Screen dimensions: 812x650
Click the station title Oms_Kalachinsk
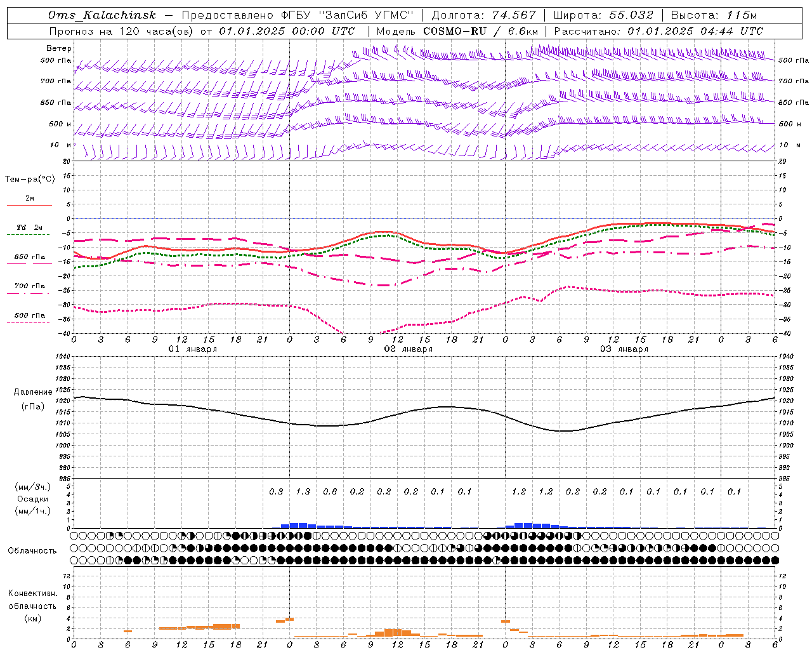[101, 15]
